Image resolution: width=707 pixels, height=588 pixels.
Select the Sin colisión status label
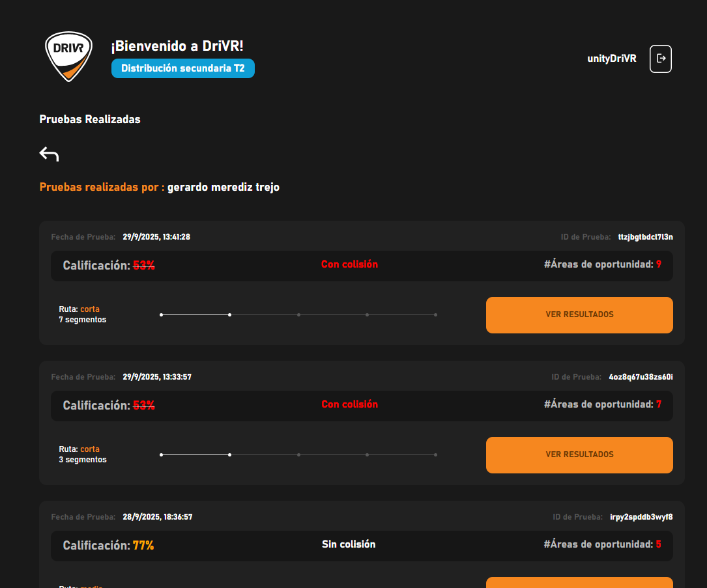349,544
